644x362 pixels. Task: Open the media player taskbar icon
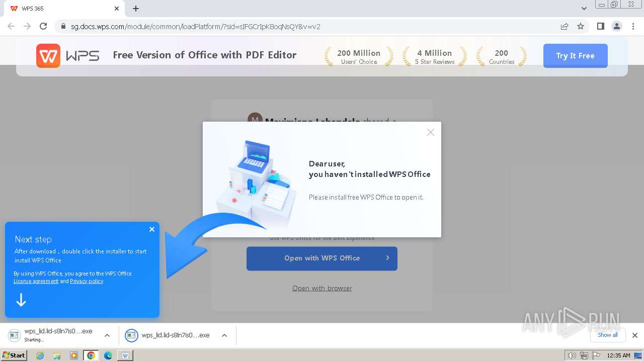click(74, 355)
